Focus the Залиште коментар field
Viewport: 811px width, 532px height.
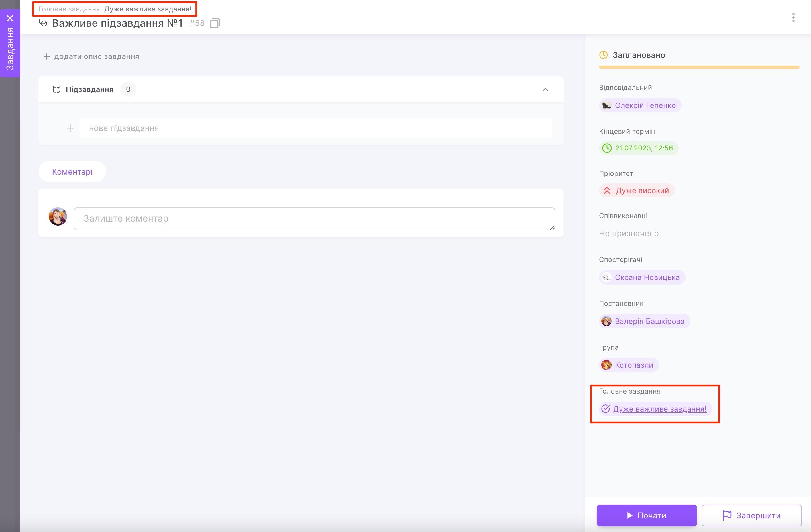(314, 219)
